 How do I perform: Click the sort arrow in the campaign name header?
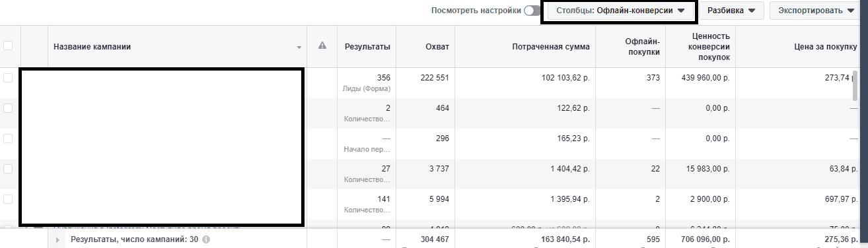(x=299, y=47)
